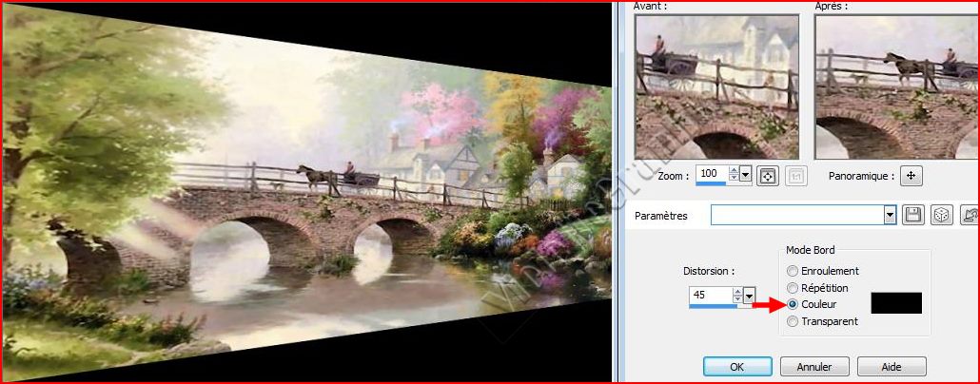
Task: Select the Répétition edge mode
Action: coord(793,288)
